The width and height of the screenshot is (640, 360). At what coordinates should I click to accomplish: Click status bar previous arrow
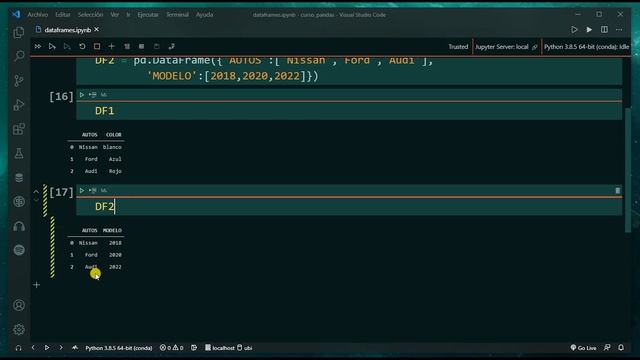tap(33, 348)
